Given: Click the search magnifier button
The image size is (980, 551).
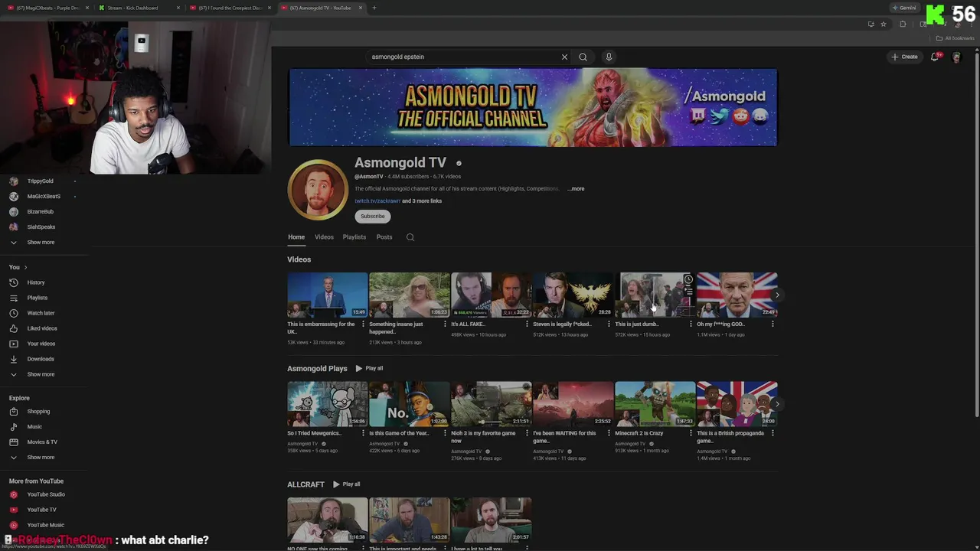Looking at the screenshot, I should coord(583,57).
